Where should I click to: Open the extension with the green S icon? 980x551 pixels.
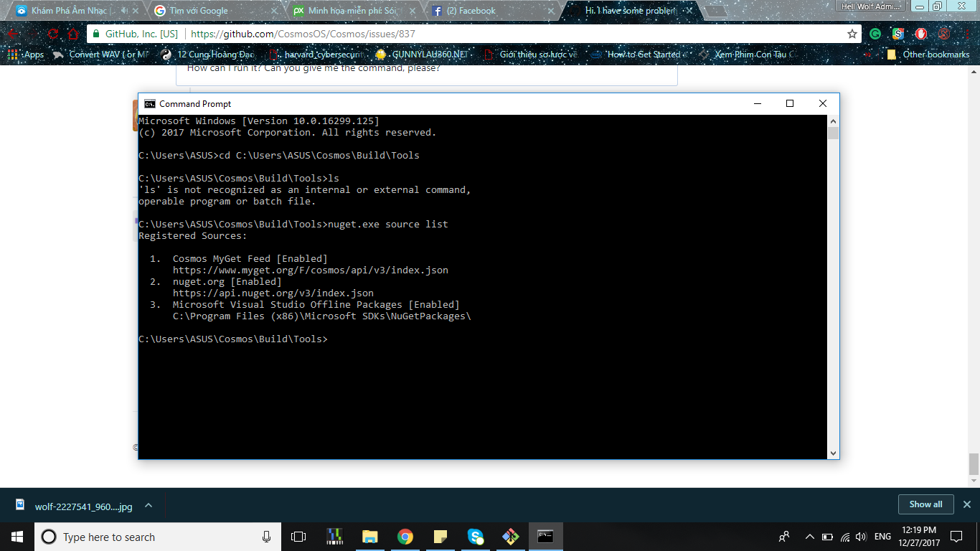(898, 34)
